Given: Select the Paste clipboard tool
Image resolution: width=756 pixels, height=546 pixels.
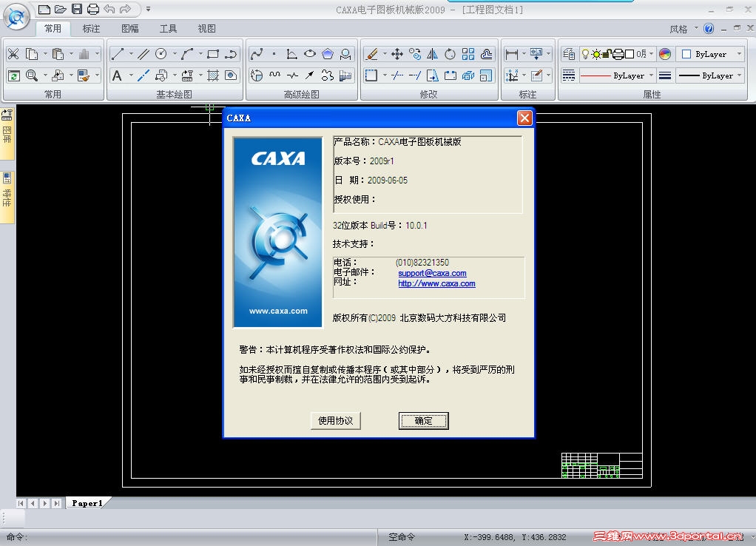Looking at the screenshot, I should pos(58,54).
